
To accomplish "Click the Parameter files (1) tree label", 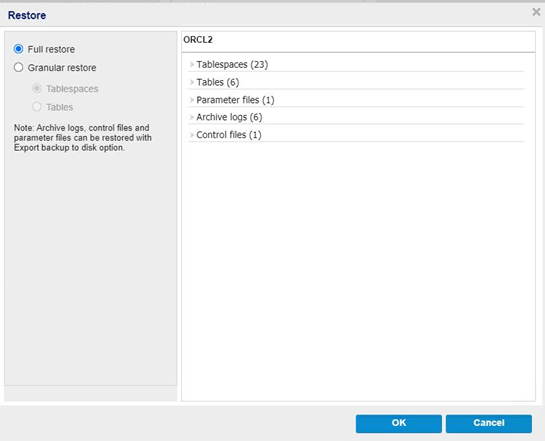I will click(235, 100).
